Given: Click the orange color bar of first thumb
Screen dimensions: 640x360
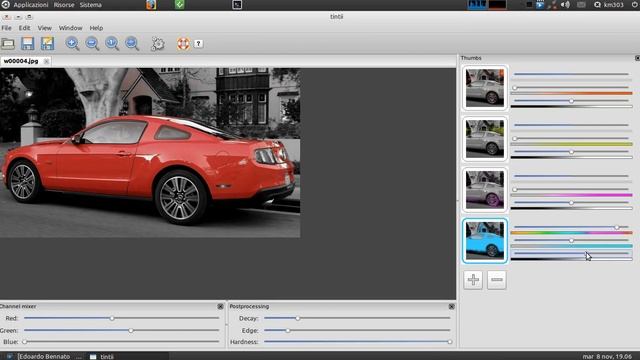Looking at the screenshot, I should coord(571,93).
